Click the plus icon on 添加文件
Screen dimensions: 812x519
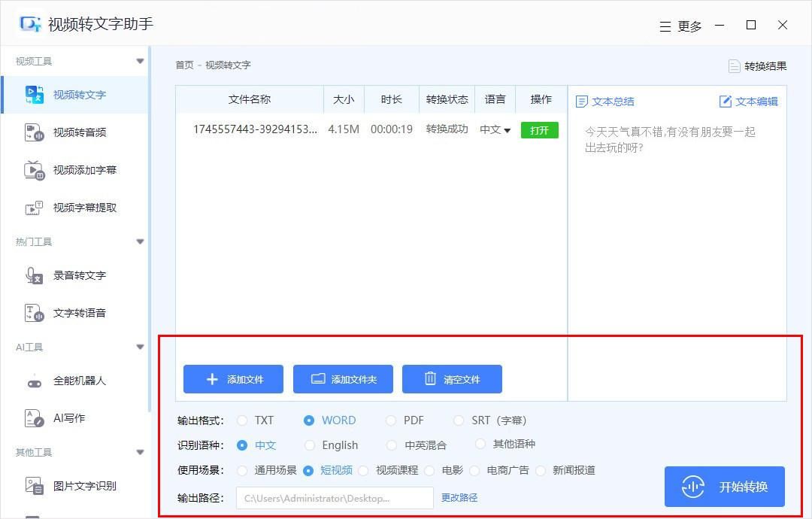[212, 379]
